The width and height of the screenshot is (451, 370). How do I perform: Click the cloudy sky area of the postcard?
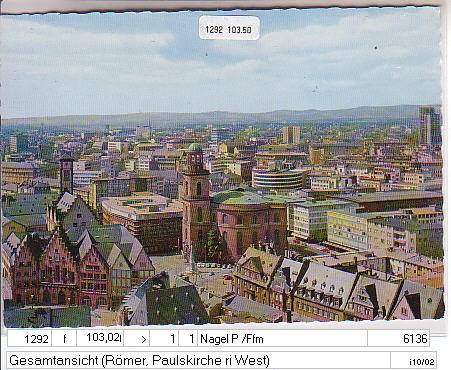(220, 63)
